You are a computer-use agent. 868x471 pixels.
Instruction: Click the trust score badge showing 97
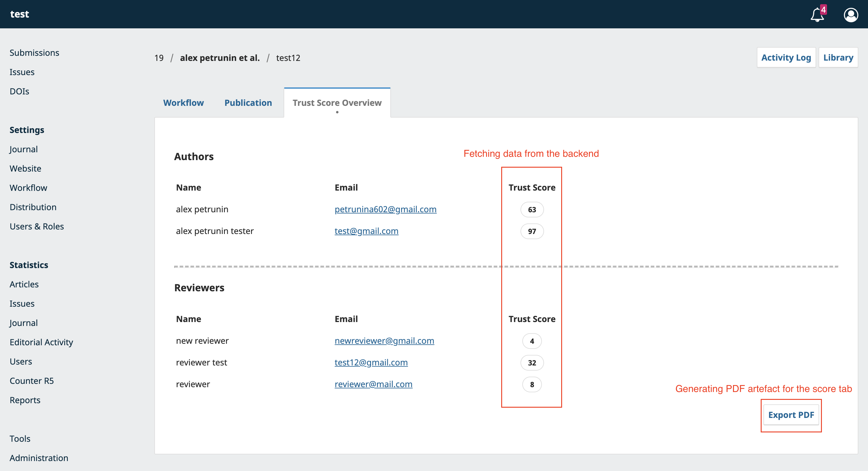point(532,231)
